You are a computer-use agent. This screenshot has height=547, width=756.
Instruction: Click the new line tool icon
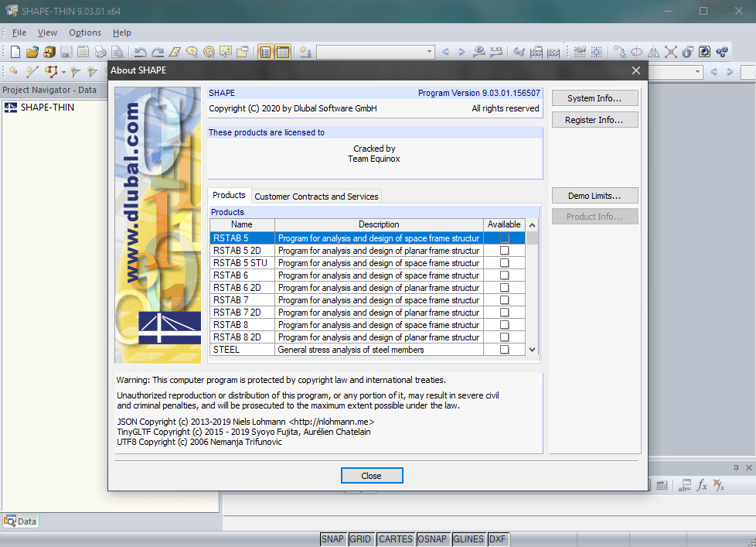(32, 72)
